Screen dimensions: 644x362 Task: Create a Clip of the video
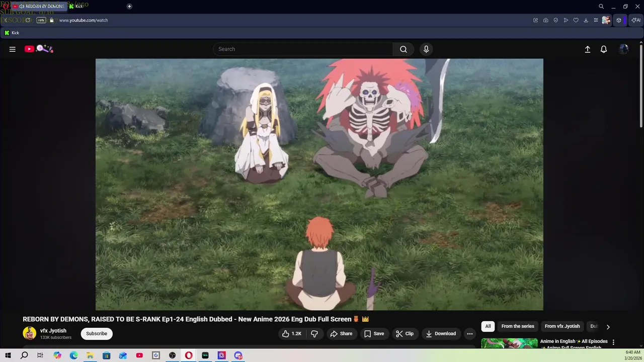(x=405, y=334)
